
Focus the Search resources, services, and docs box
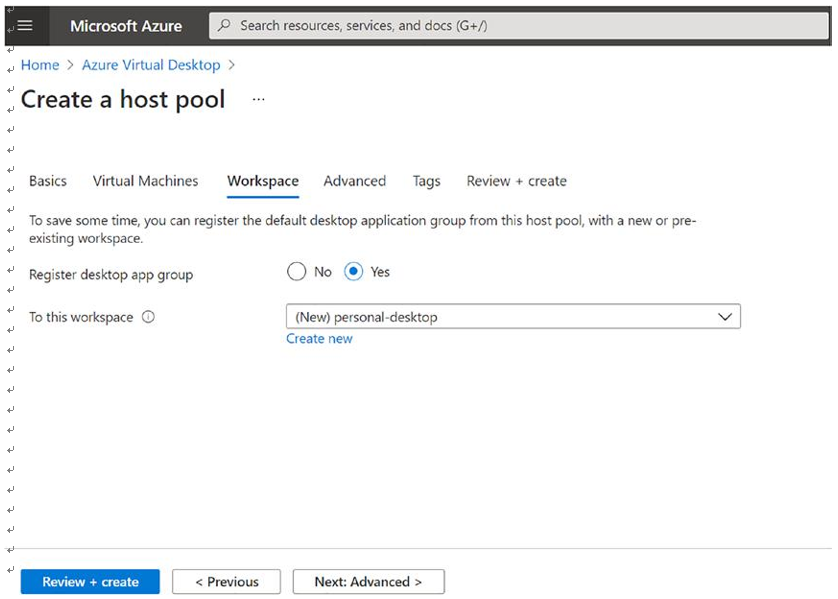[x=518, y=25]
